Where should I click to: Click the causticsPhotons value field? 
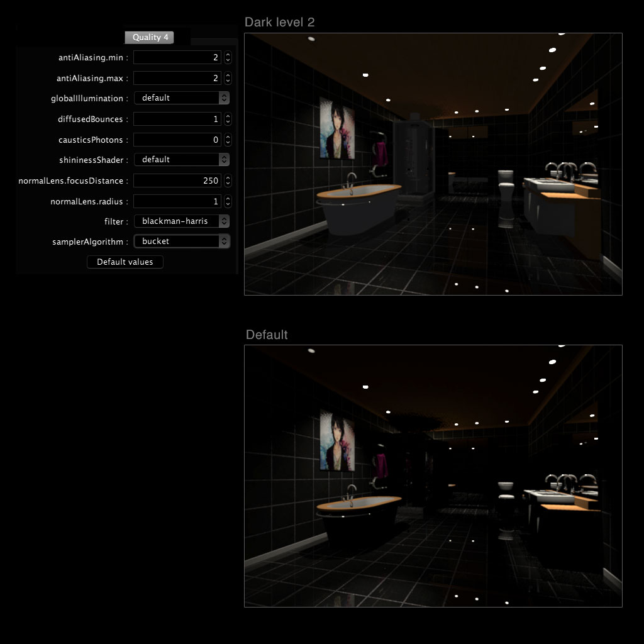(x=177, y=140)
